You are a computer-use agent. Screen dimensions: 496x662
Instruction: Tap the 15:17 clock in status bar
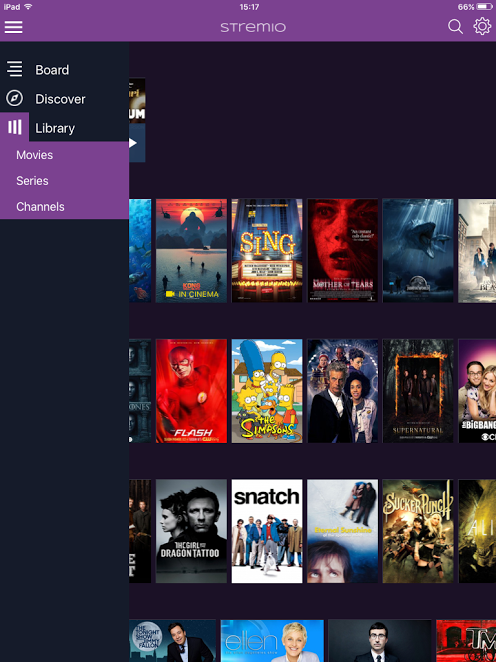pos(249,7)
